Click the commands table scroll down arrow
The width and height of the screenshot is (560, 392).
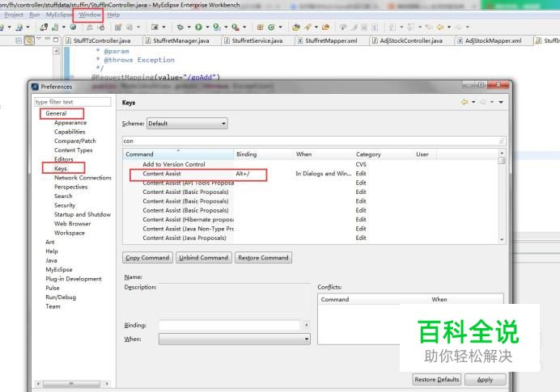tap(502, 240)
